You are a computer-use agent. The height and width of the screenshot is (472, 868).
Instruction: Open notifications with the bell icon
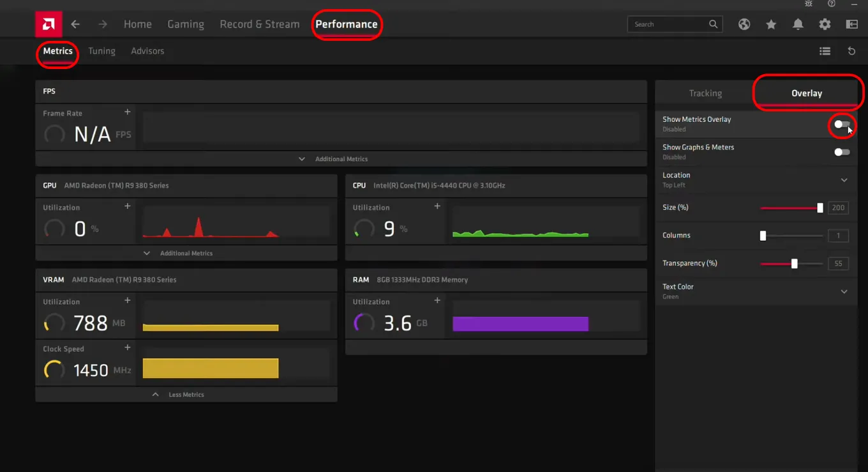pyautogui.click(x=798, y=24)
